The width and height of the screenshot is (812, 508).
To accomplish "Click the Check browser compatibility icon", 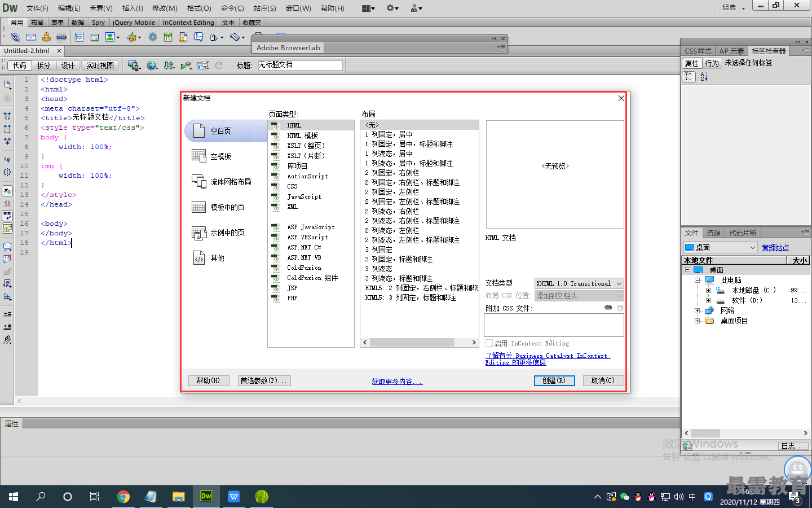I will tap(203, 65).
